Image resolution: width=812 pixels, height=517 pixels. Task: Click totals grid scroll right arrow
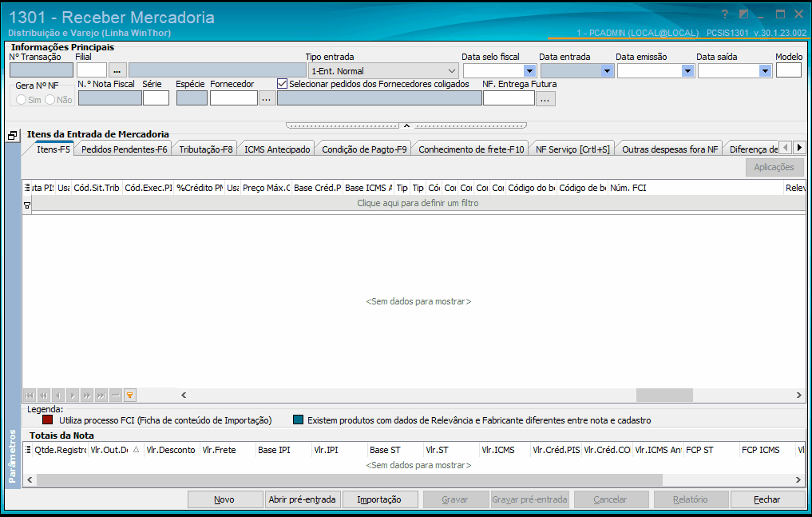pos(798,479)
